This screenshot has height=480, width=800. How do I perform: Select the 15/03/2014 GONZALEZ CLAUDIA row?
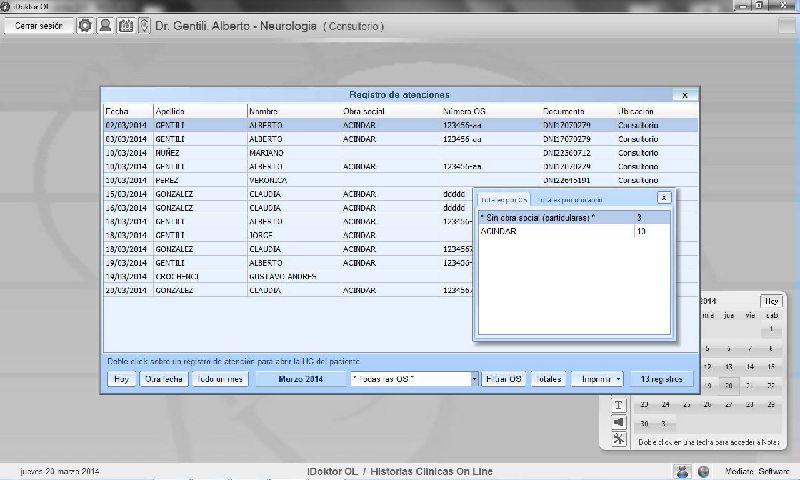coord(288,194)
